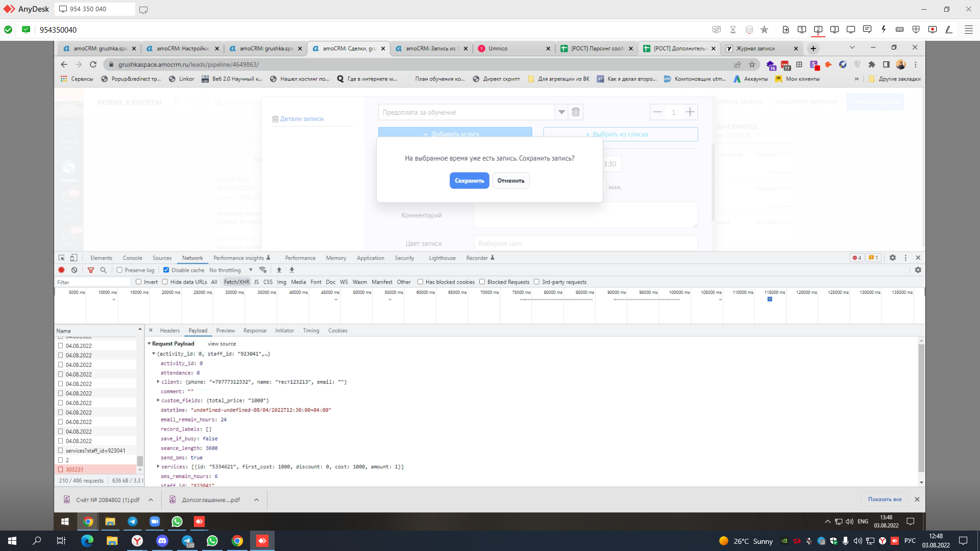Expand Допсоглашение pdf download options
The width and height of the screenshot is (980, 551).
(x=257, y=500)
